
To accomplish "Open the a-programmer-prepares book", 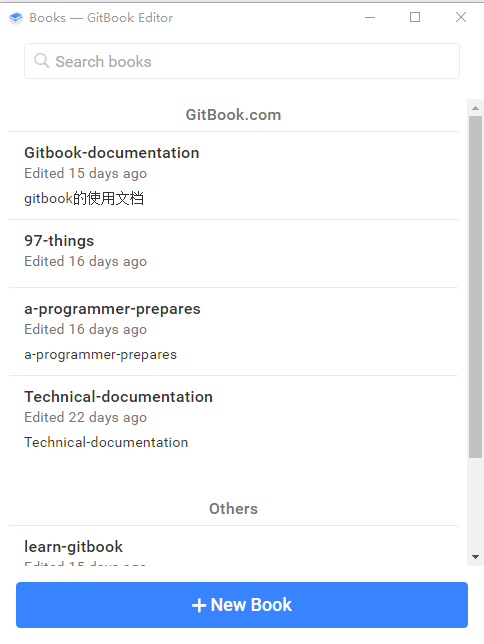I will pyautogui.click(x=233, y=332).
